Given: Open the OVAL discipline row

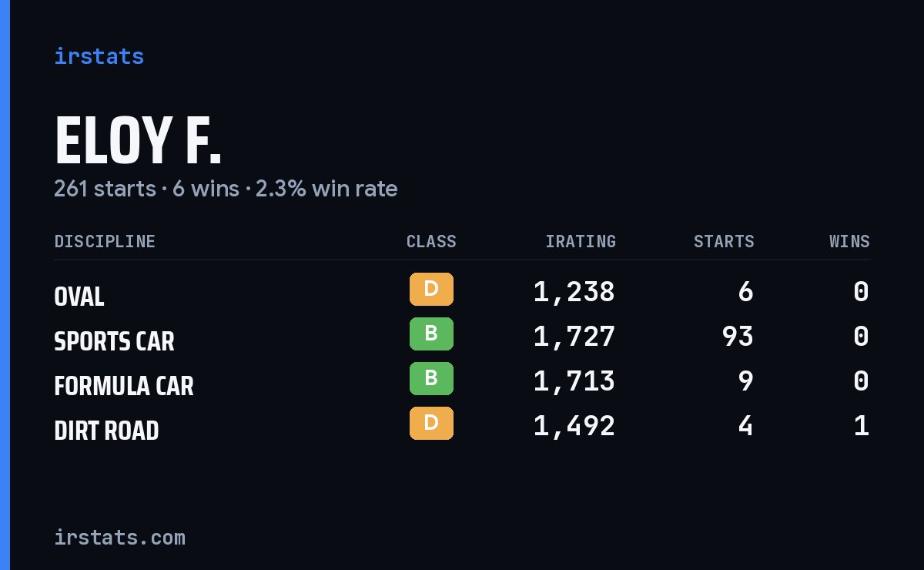Looking at the screenshot, I should click(x=462, y=292).
